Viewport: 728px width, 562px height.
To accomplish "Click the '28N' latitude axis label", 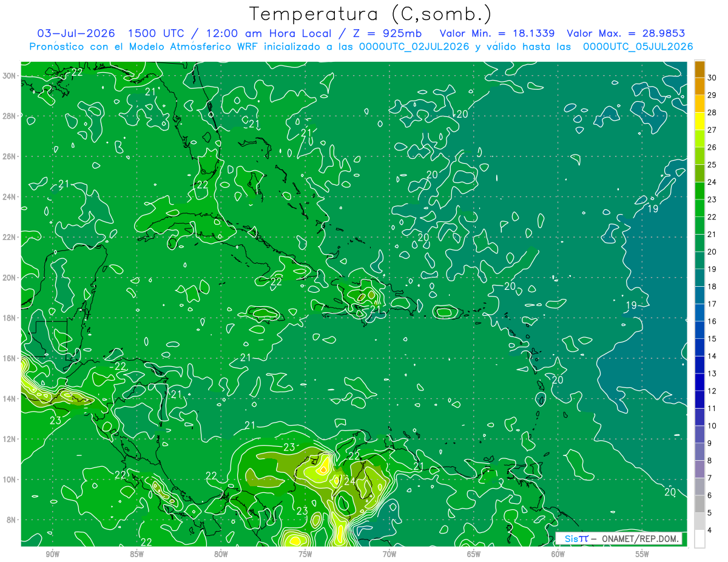I will pos(9,116).
